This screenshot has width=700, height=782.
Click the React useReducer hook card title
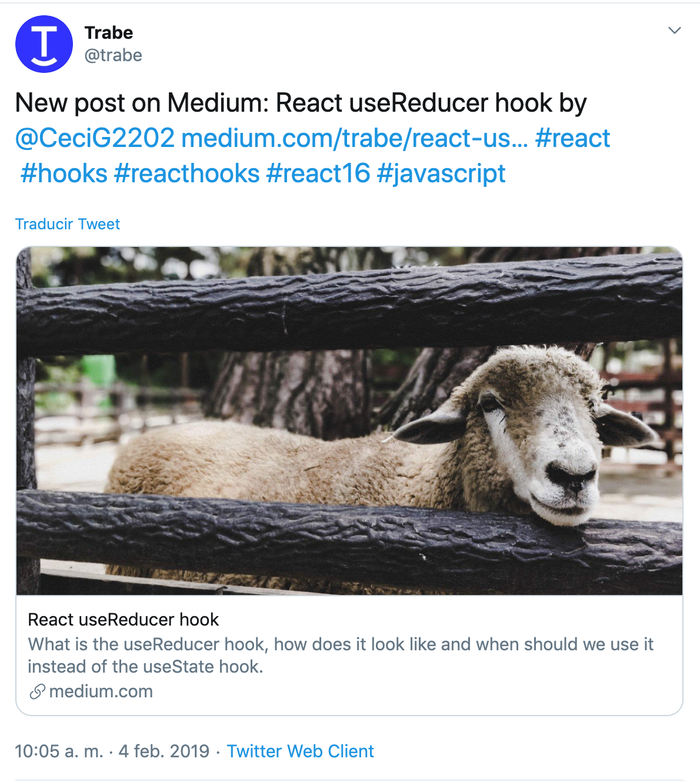point(124,620)
